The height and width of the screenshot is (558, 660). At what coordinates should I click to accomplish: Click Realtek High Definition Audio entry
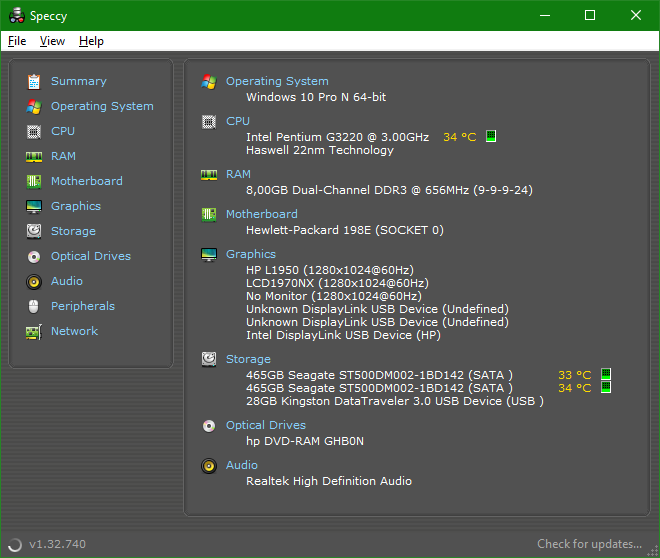(x=329, y=481)
